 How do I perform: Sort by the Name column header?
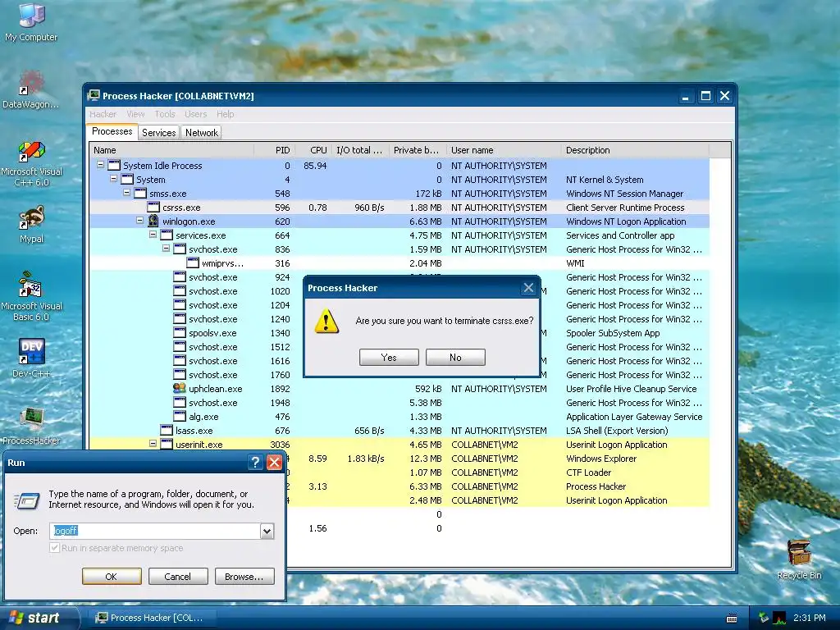point(171,150)
